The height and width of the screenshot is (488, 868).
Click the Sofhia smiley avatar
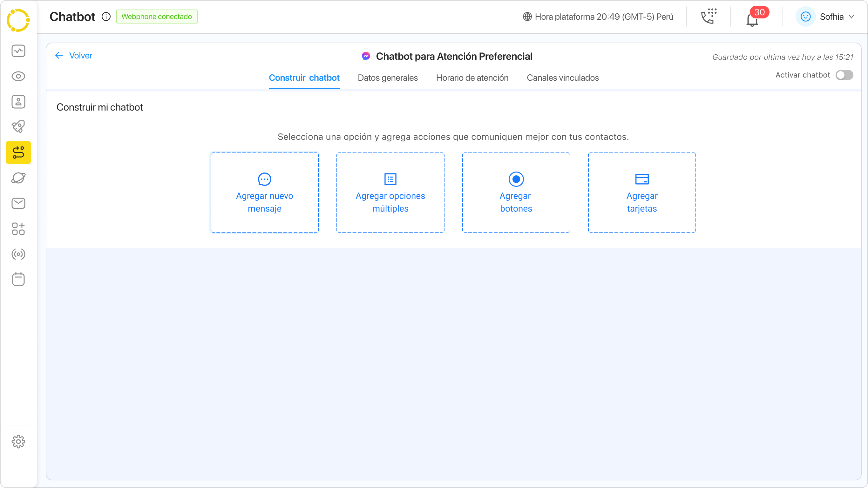[805, 17]
